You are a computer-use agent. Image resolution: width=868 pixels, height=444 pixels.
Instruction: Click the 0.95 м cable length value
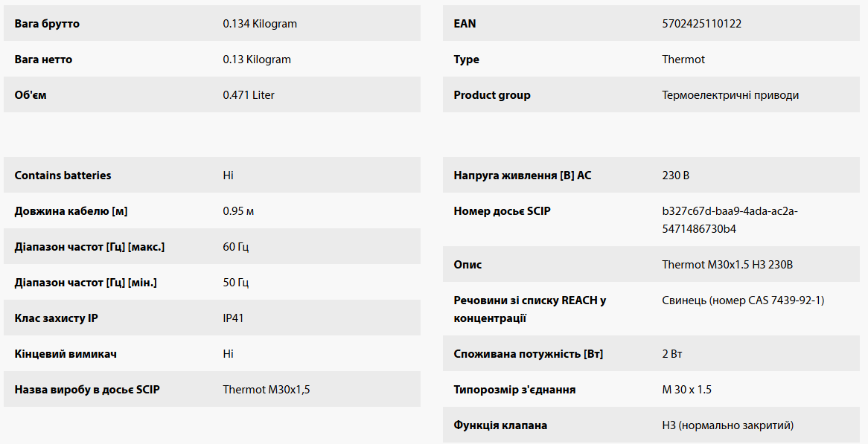[238, 211]
